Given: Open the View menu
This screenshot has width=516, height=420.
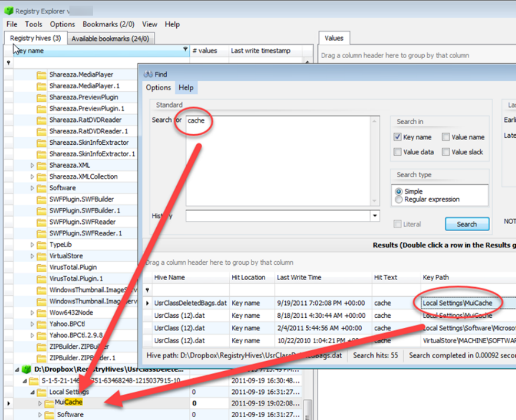Looking at the screenshot, I should (150, 24).
